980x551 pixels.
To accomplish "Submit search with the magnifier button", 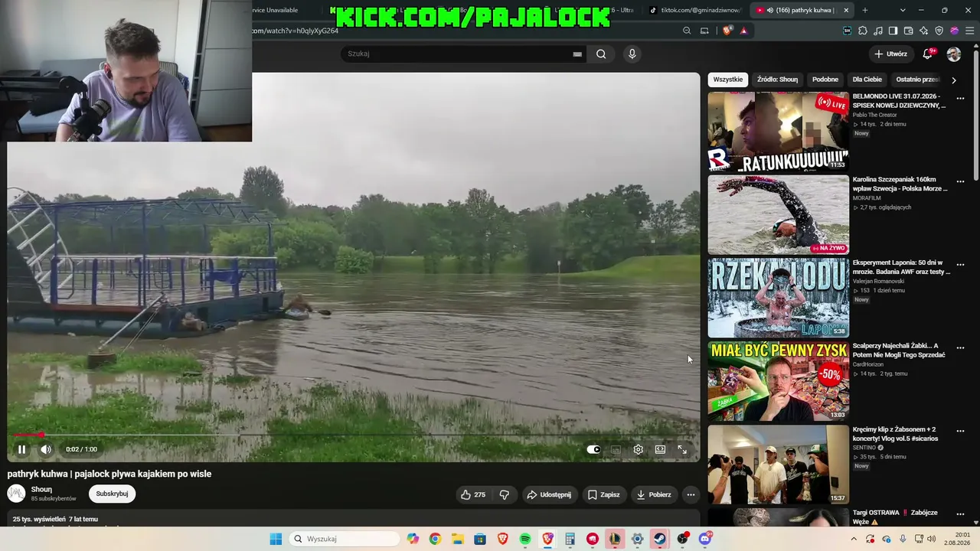I will (601, 54).
